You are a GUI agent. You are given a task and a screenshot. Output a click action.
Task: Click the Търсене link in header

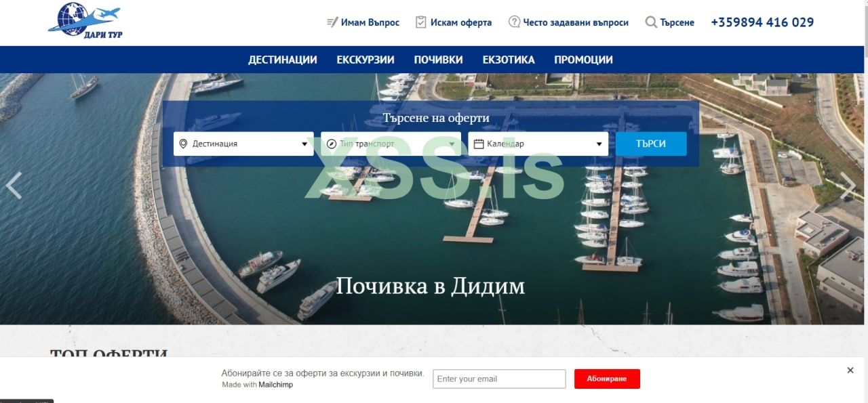pyautogui.click(x=677, y=22)
